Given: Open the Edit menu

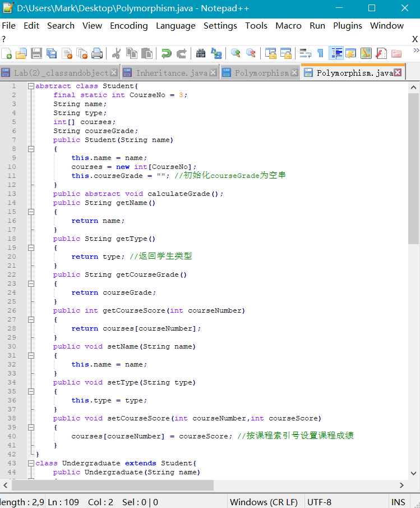Looking at the screenshot, I should point(31,26).
